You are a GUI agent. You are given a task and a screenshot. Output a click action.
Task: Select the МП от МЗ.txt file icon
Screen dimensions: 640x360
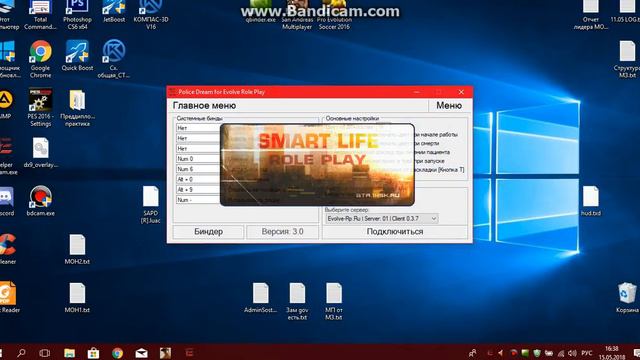pos(334,302)
